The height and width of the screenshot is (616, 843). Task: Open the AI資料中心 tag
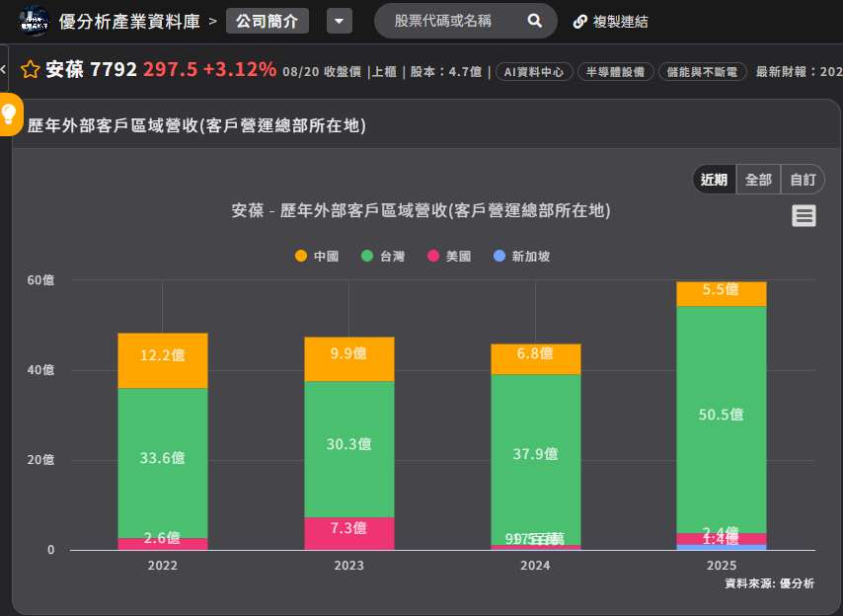point(534,71)
